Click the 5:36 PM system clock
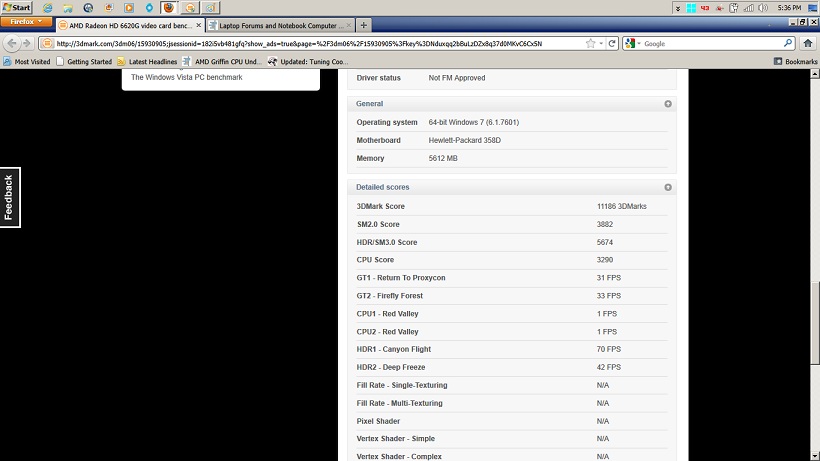 tap(789, 8)
